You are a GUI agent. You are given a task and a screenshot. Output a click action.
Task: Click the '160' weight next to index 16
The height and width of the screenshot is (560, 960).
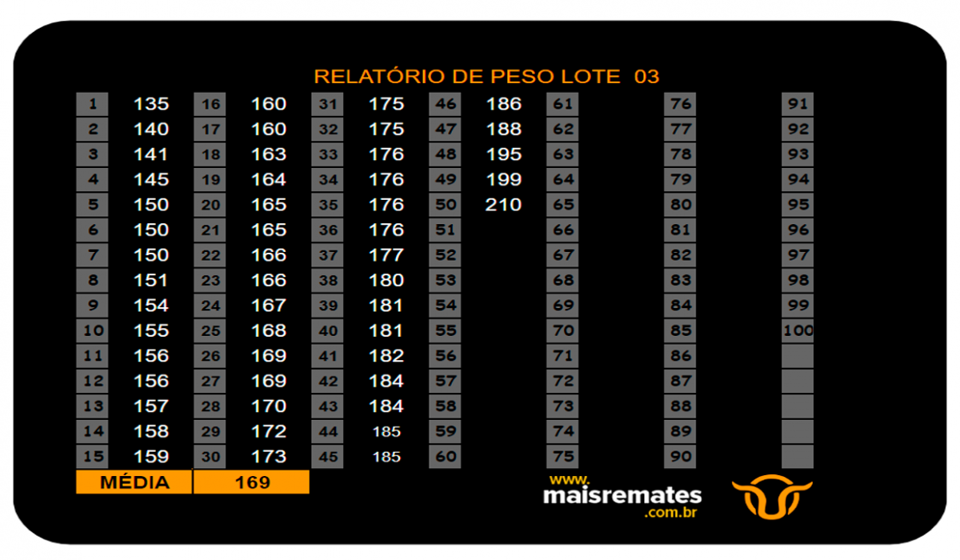click(x=269, y=104)
